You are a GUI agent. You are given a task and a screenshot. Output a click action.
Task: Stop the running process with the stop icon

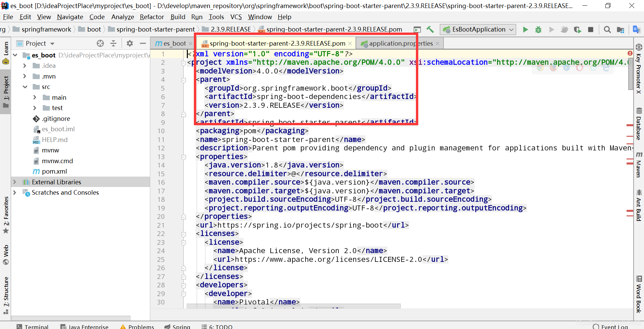(591, 30)
